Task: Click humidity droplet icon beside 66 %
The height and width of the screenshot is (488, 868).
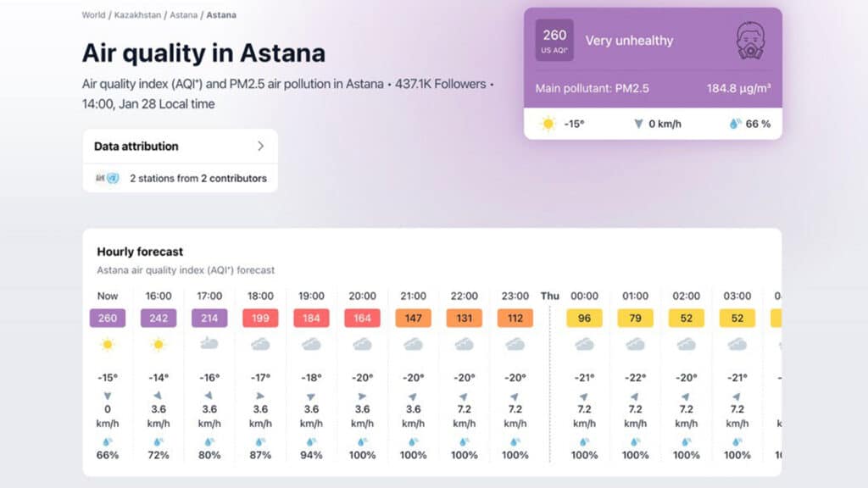Action: pos(735,124)
